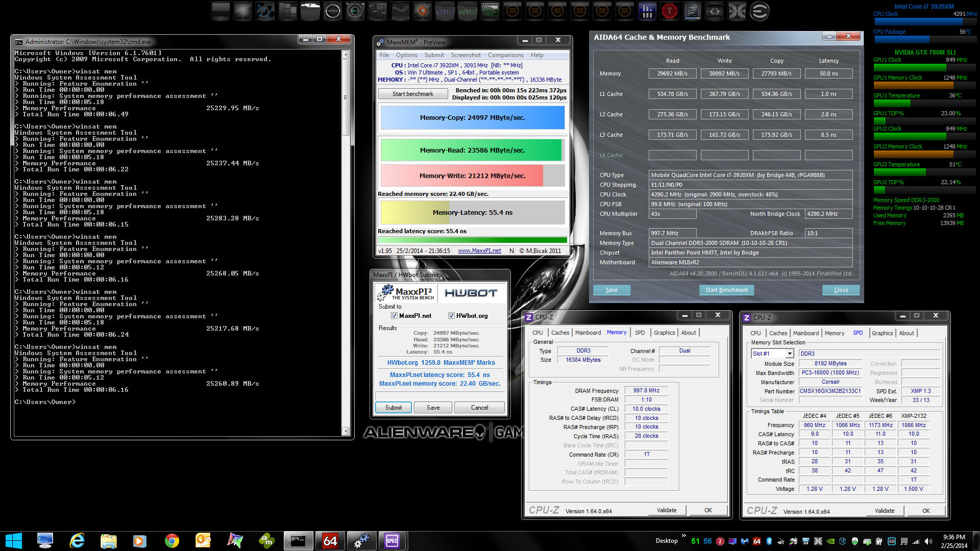
Task: Open the Windows Start button
Action: (x=14, y=541)
